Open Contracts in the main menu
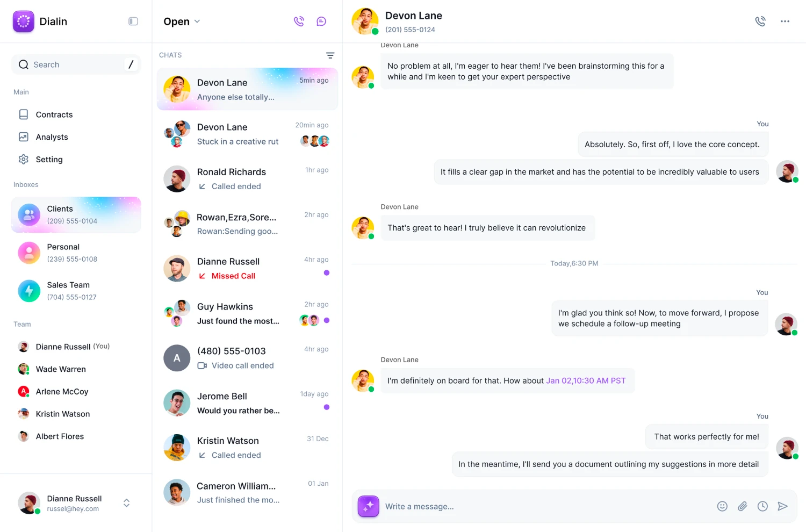This screenshot has width=806, height=532. pos(54,114)
